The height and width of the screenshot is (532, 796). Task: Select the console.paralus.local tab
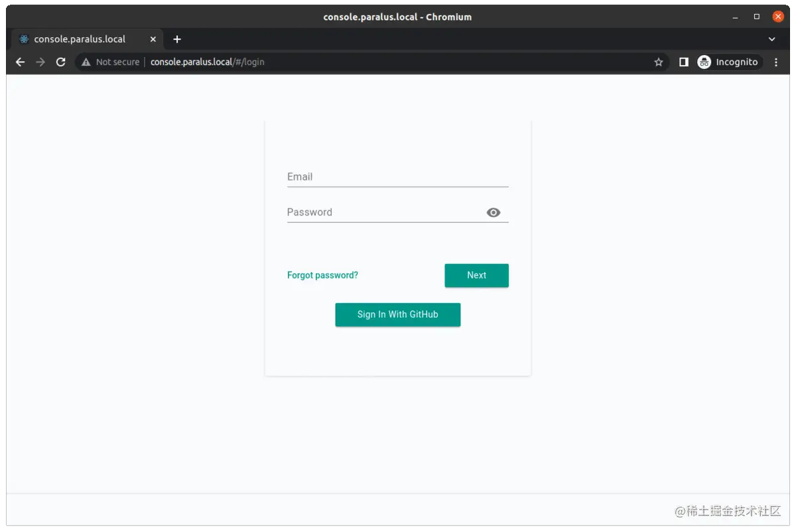87,39
